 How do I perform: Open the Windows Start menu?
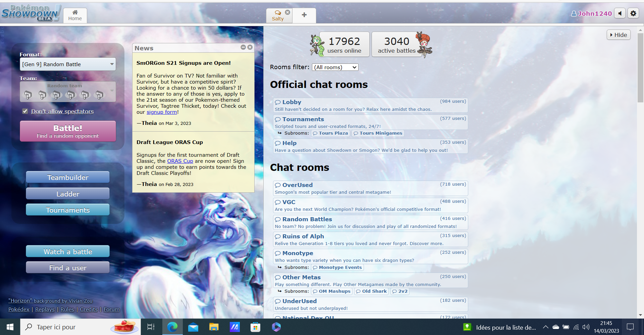coord(10,327)
